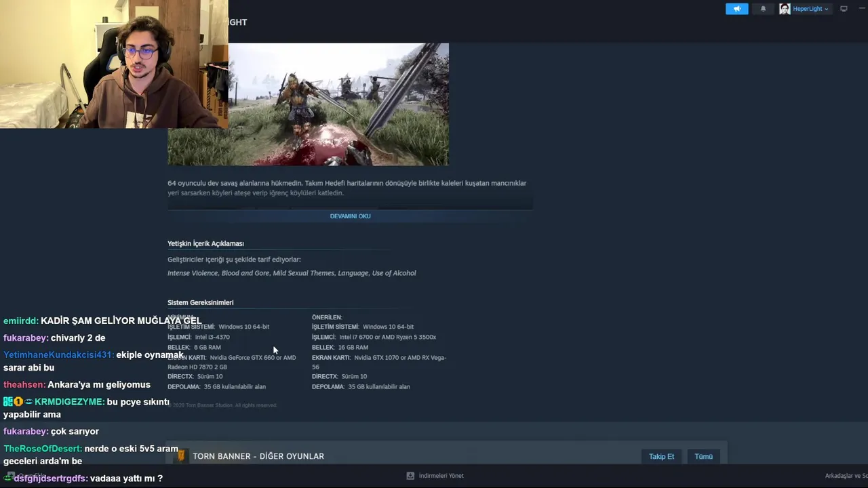
Task: Open the Steam announcements megaphone button
Action: coord(736,9)
